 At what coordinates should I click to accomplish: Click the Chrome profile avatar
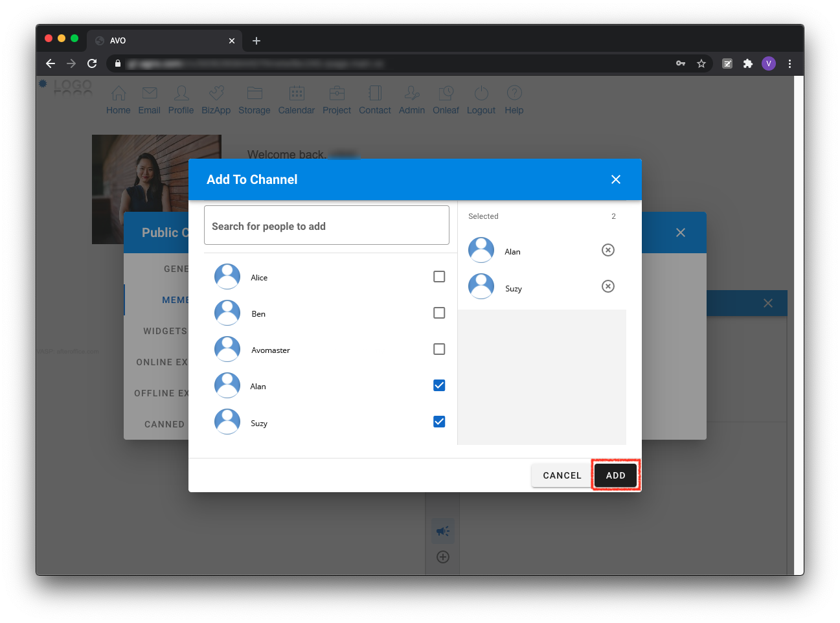click(769, 63)
